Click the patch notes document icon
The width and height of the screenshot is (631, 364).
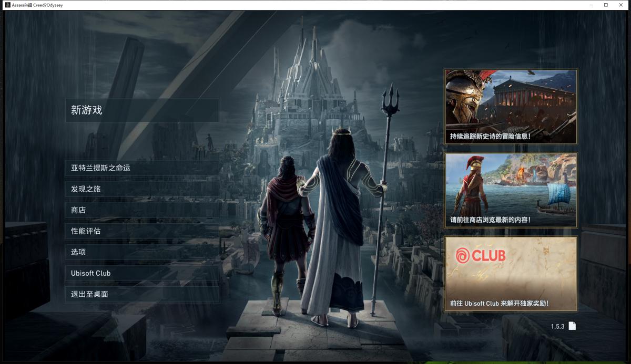click(x=572, y=326)
